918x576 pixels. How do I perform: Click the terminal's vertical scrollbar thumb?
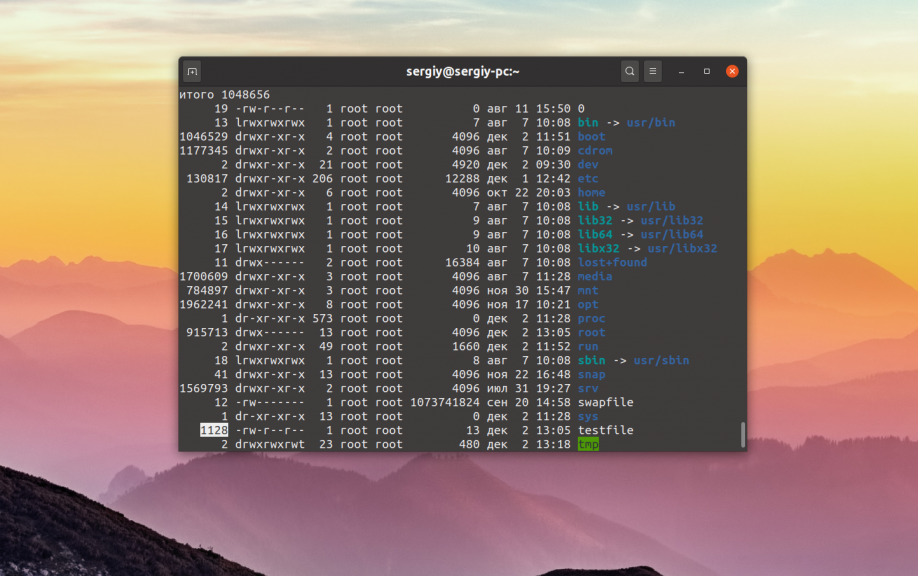742,434
